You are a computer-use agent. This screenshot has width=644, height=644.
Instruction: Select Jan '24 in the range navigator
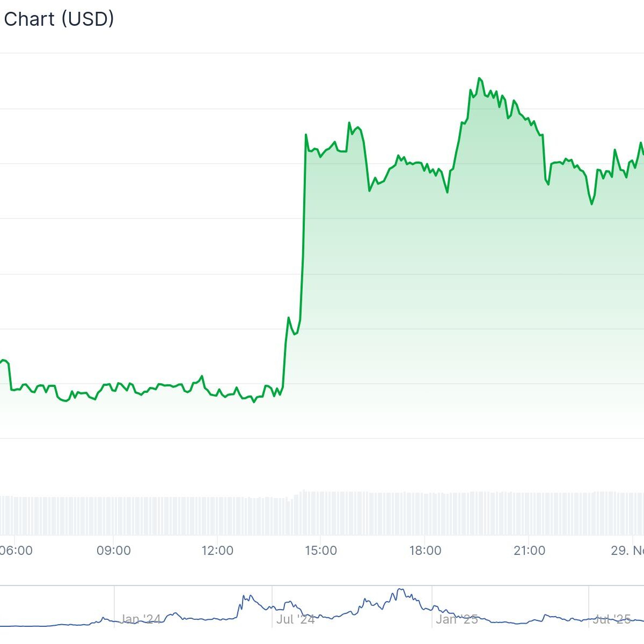pos(140,619)
